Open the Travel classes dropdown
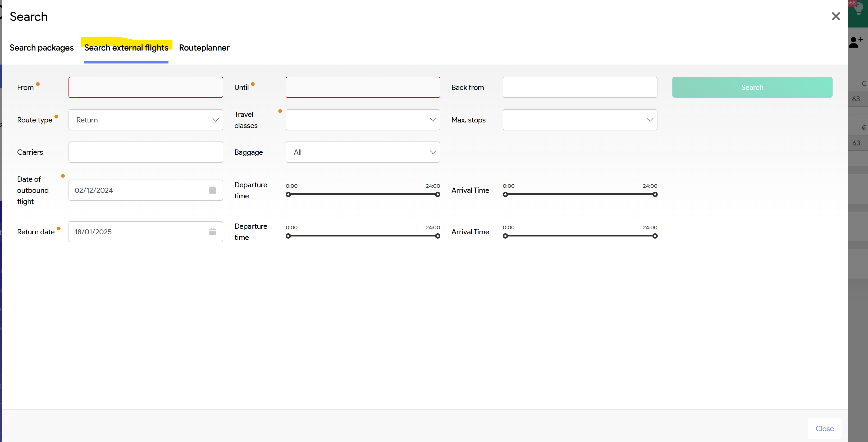This screenshot has height=442, width=868. pyautogui.click(x=363, y=120)
